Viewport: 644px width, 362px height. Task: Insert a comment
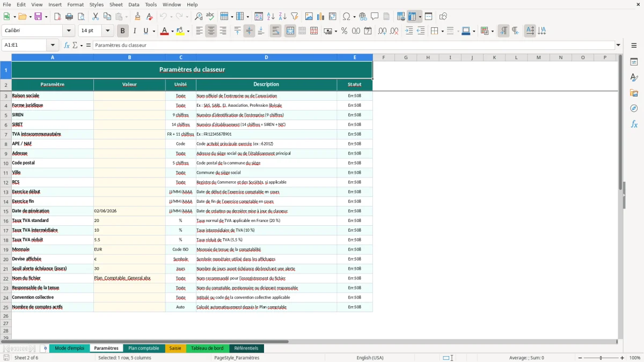pyautogui.click(x=375, y=17)
